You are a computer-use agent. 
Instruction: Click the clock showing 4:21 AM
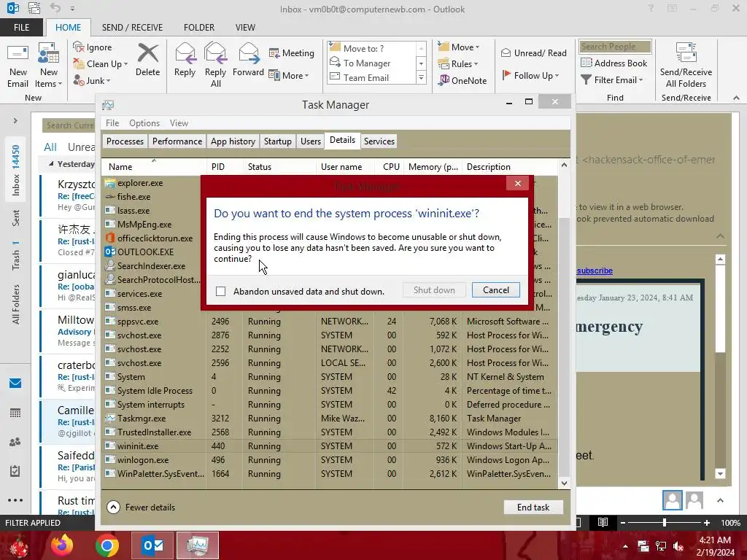[715, 540]
